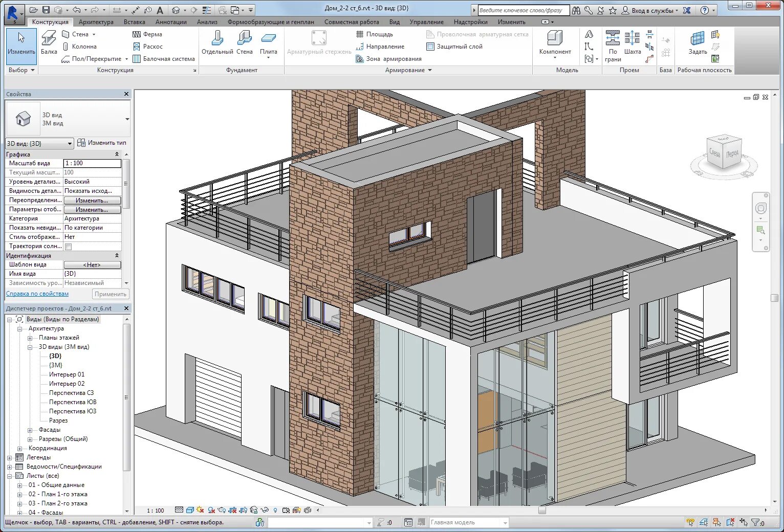Click the Undo arrow in quick access toolbar
The image size is (784, 532).
[76, 10]
